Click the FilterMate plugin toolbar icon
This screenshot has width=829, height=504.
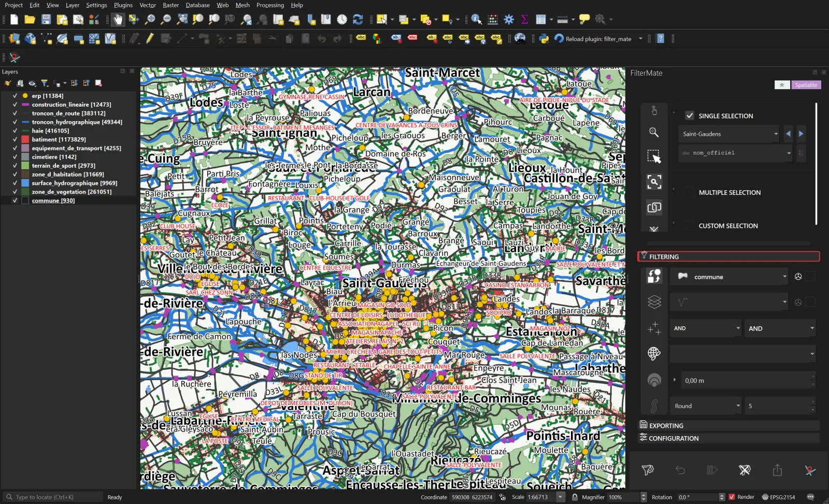(15, 57)
